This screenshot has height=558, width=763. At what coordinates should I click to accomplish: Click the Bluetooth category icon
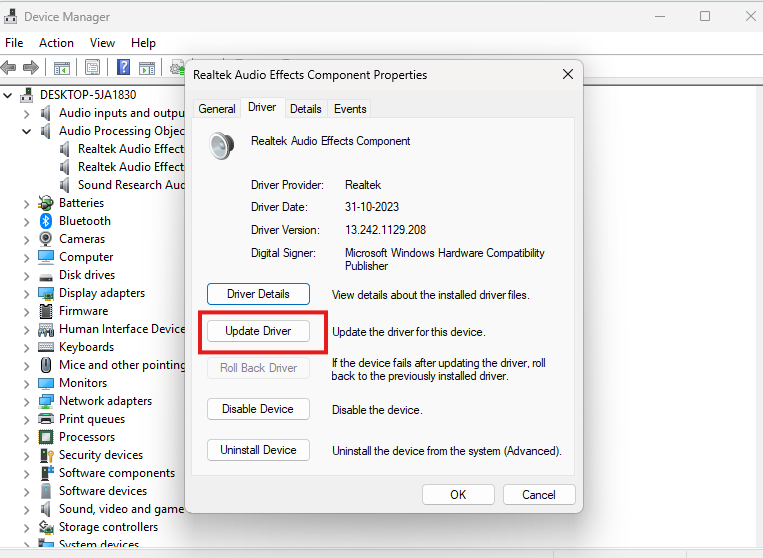46,221
